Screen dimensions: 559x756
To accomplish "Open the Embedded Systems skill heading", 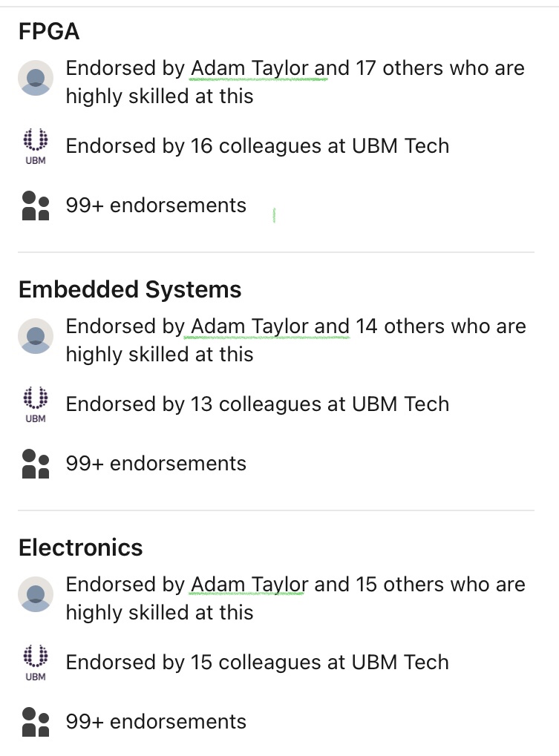I will [x=130, y=289].
